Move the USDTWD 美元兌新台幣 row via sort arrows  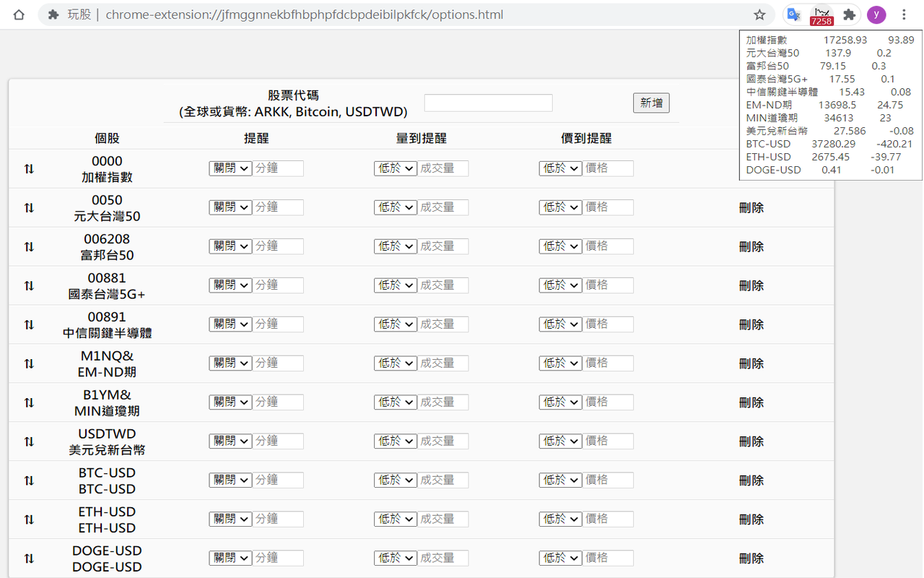pyautogui.click(x=29, y=442)
